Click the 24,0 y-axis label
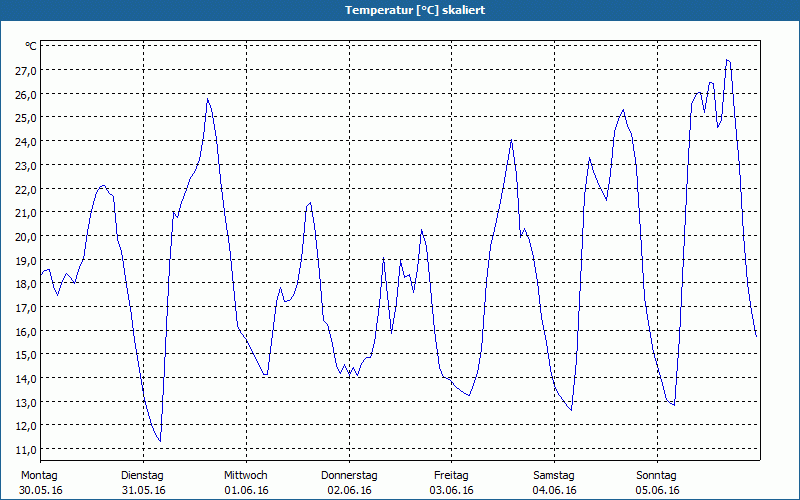This screenshot has width=800, height=500. pyautogui.click(x=26, y=142)
